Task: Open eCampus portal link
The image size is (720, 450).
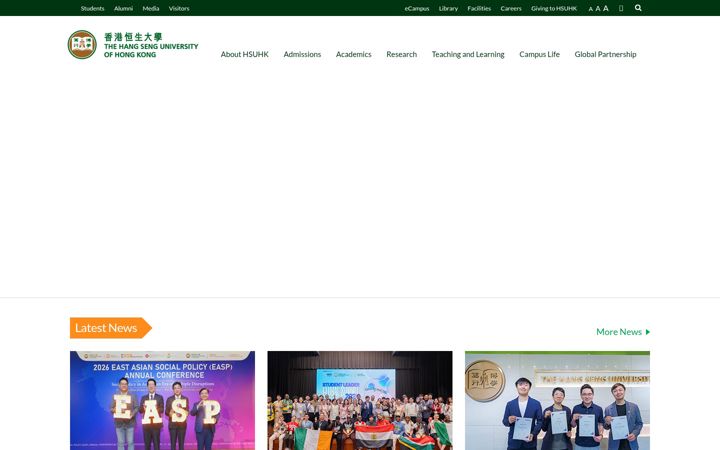Action: [417, 8]
